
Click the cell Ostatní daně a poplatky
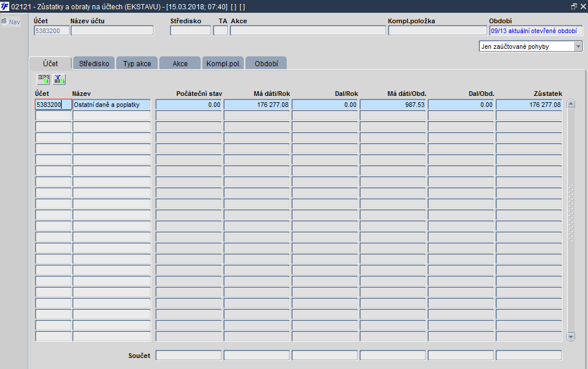(x=111, y=105)
